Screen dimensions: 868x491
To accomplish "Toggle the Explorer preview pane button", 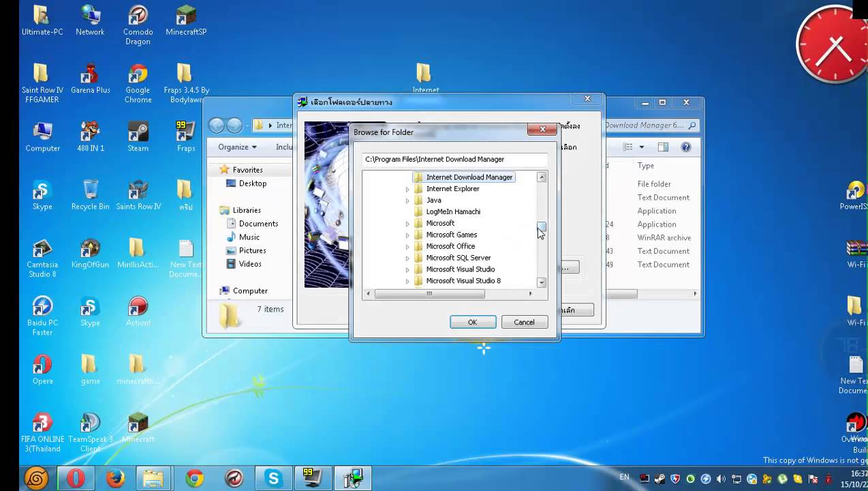I will coord(663,147).
